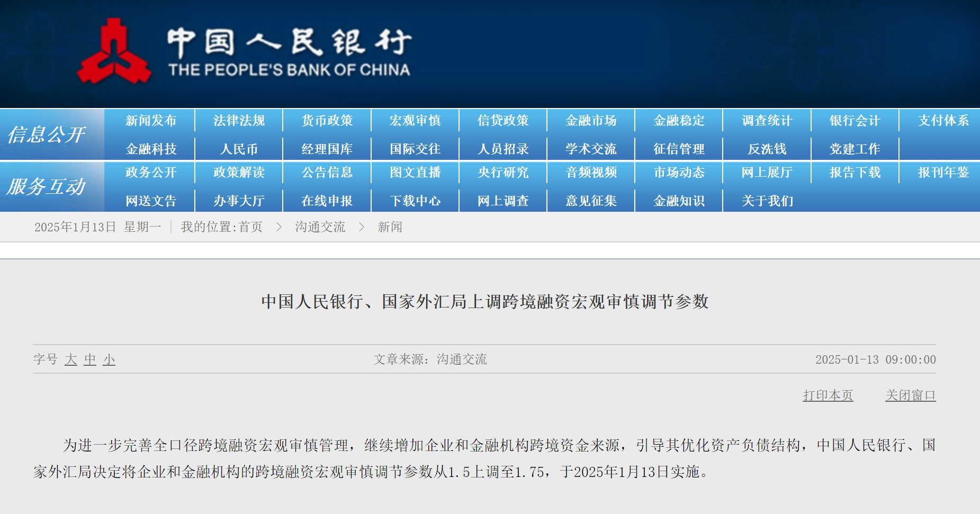Screen dimensions: 980x514
Task: Set font size to small (小)
Action: [109, 360]
